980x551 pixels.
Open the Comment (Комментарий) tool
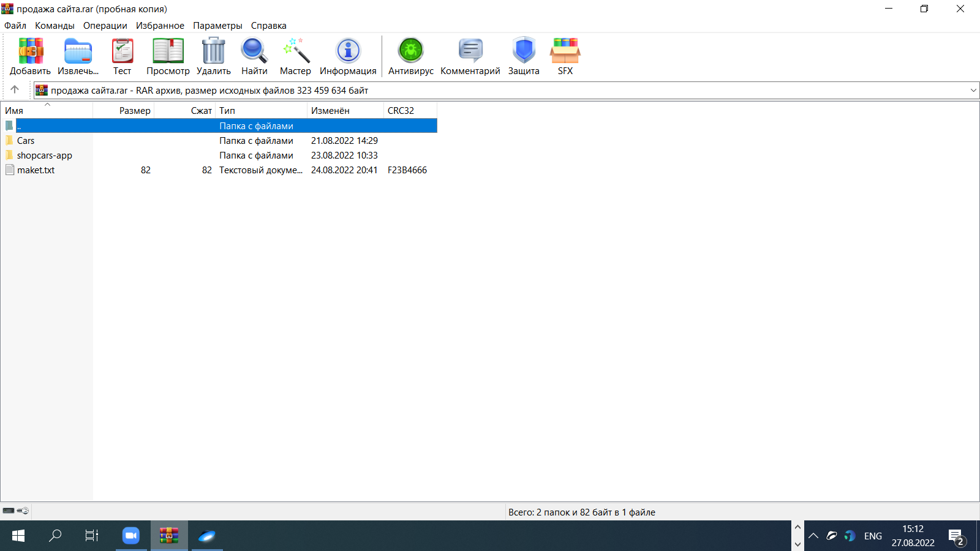pyautogui.click(x=470, y=51)
